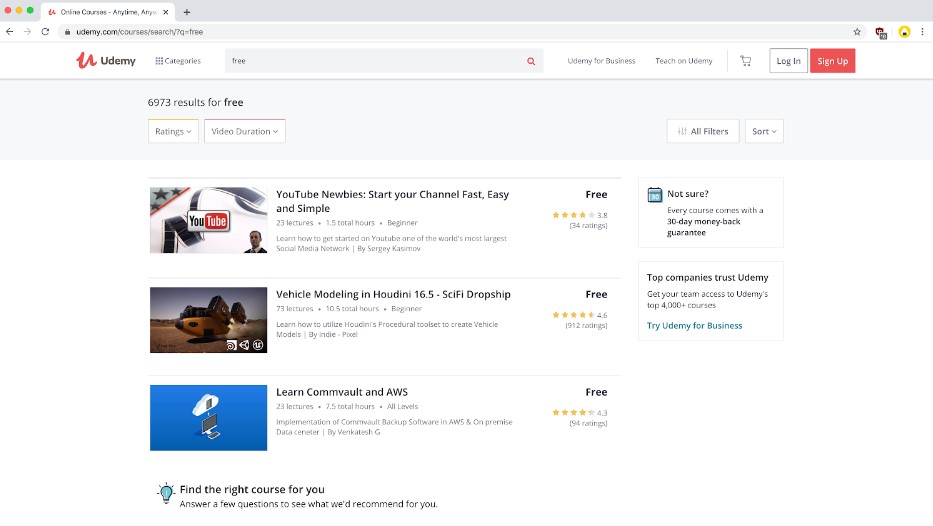Click the Log In button
The height and width of the screenshot is (526, 933).
click(x=788, y=61)
